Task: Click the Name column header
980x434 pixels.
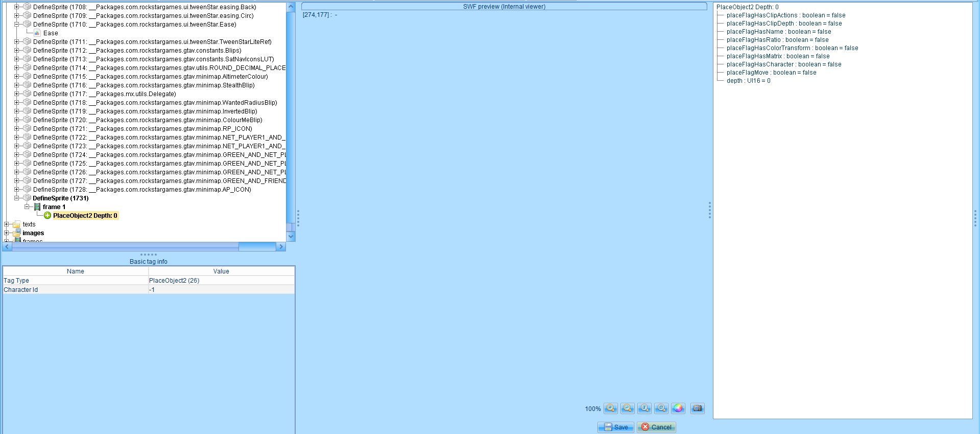Action: 76,271
